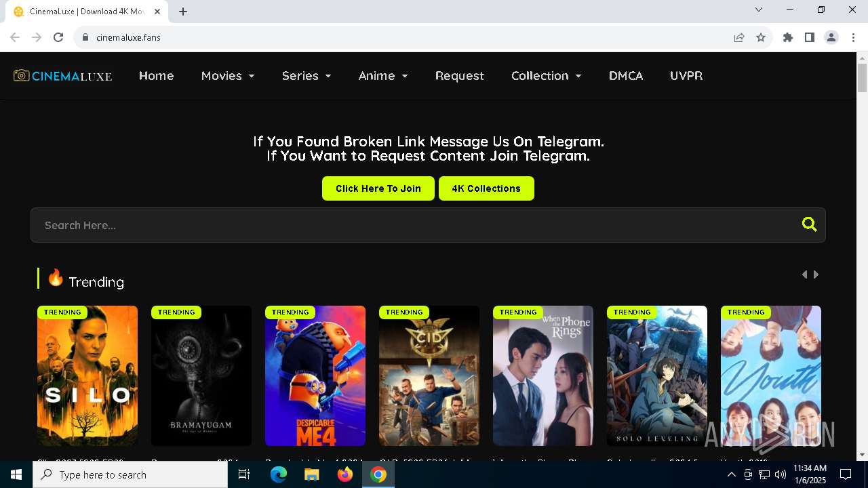Open 4K Collections button
The height and width of the screenshot is (488, 868).
[486, 188]
